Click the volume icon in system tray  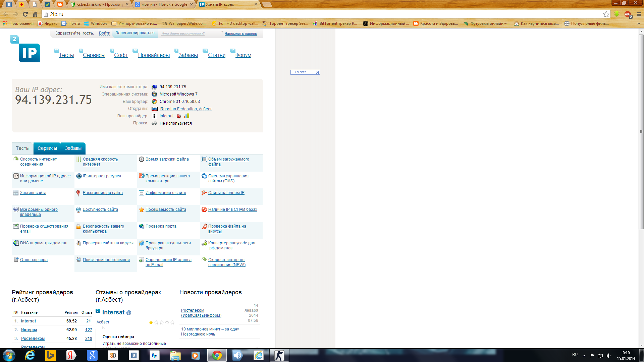click(608, 356)
